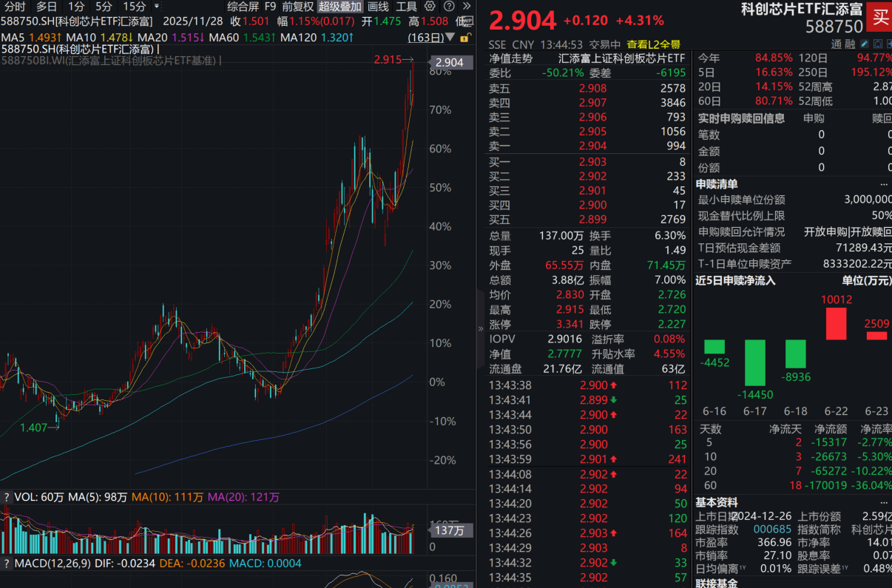Click 查看L2全景 link
892x588 pixels.
(x=654, y=44)
